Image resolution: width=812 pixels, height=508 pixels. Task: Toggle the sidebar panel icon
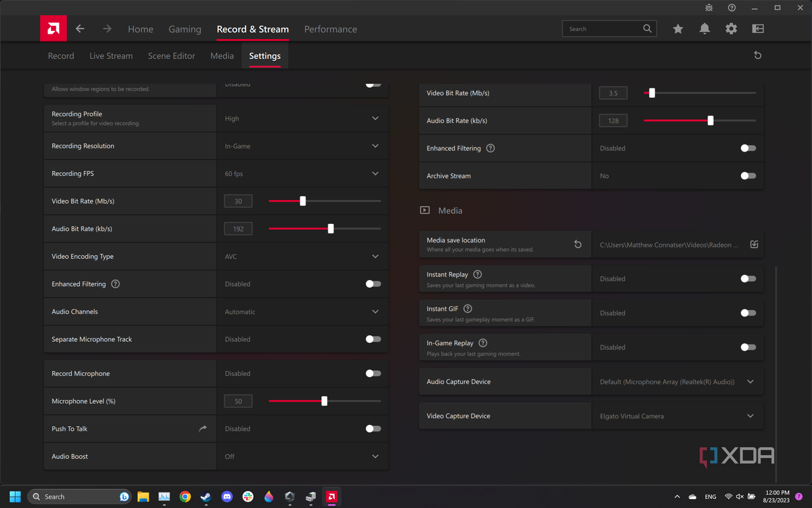(758, 29)
